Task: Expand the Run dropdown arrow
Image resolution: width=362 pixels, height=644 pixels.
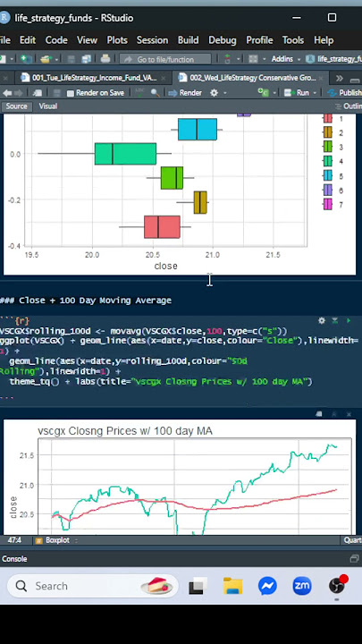Action: (x=316, y=93)
